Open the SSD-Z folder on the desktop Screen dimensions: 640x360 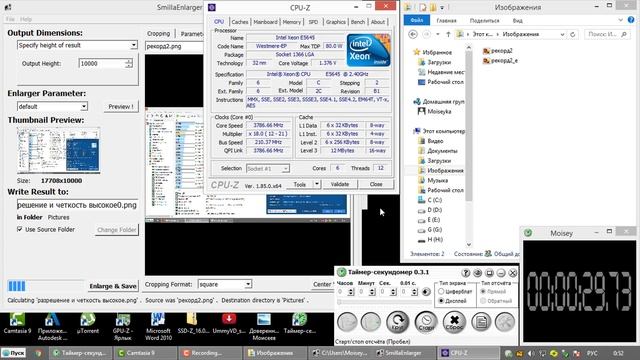pyautogui.click(x=192, y=323)
